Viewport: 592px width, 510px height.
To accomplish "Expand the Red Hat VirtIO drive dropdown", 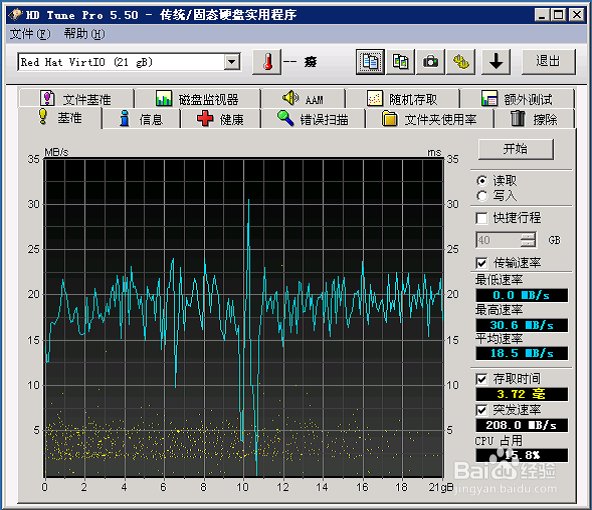I will point(232,62).
